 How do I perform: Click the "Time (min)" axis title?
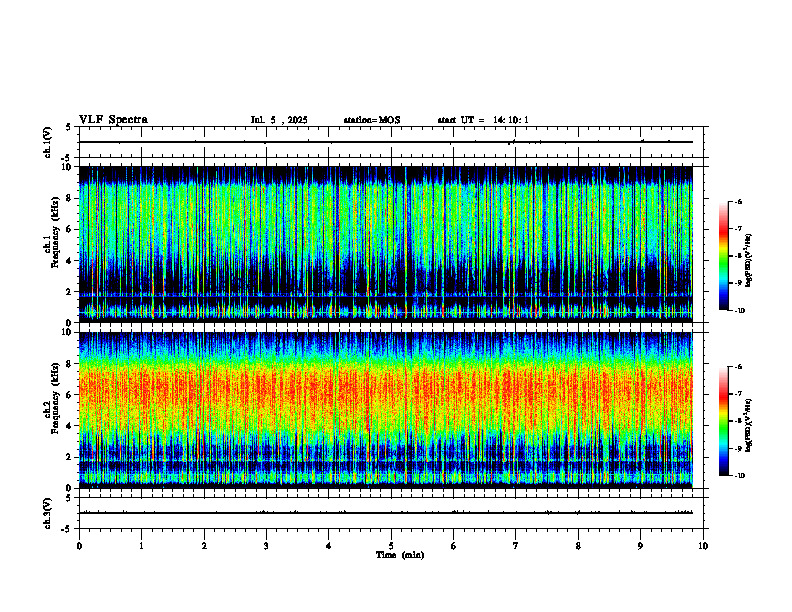pos(400,555)
